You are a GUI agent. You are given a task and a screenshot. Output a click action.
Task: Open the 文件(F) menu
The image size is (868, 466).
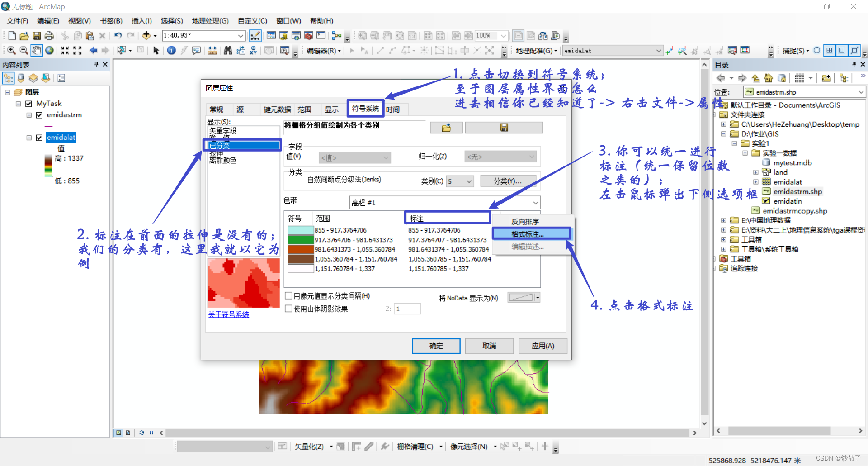[17, 21]
